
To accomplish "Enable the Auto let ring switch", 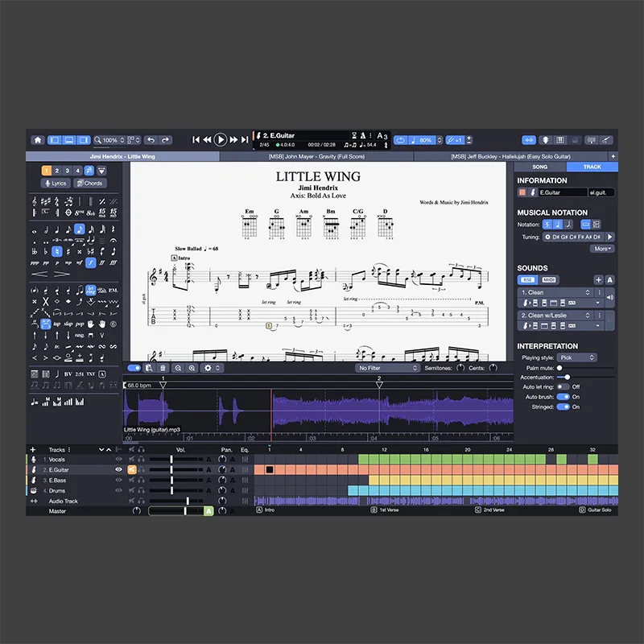I will (x=563, y=387).
